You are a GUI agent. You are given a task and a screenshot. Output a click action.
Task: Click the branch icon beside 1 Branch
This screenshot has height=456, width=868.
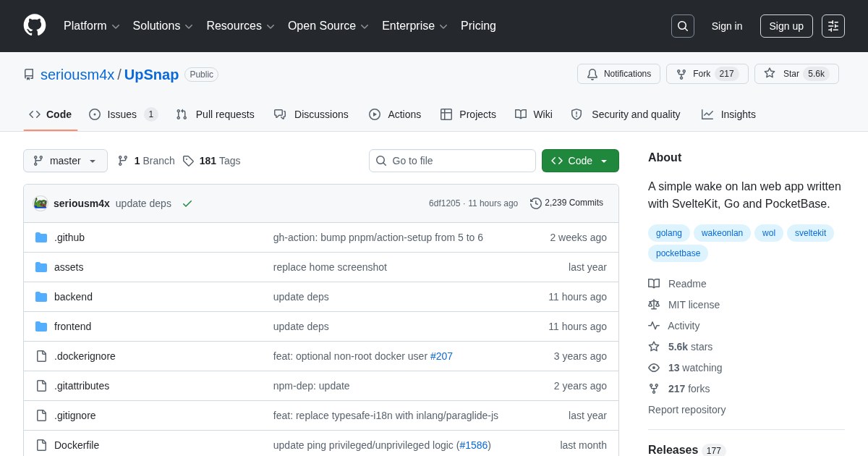tap(123, 161)
